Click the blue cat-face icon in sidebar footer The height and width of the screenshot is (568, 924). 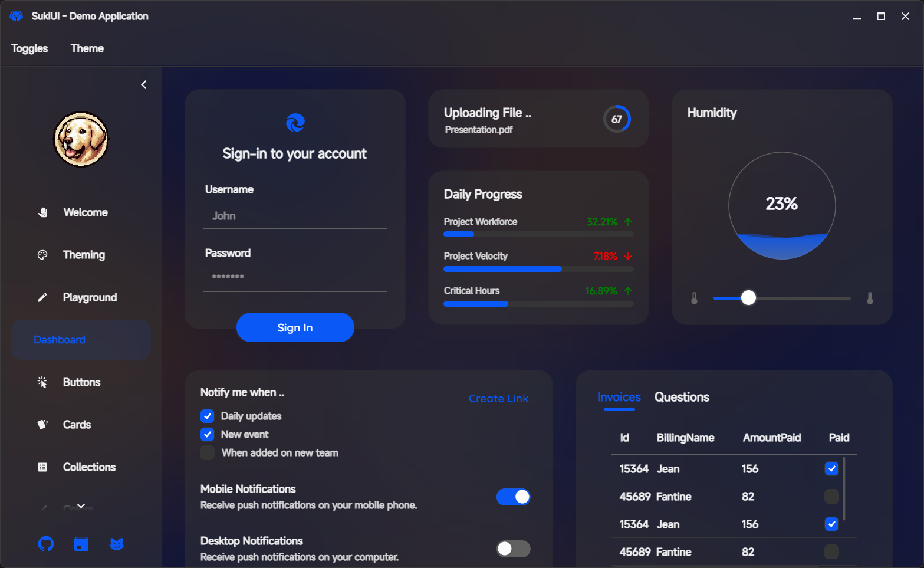tap(117, 544)
